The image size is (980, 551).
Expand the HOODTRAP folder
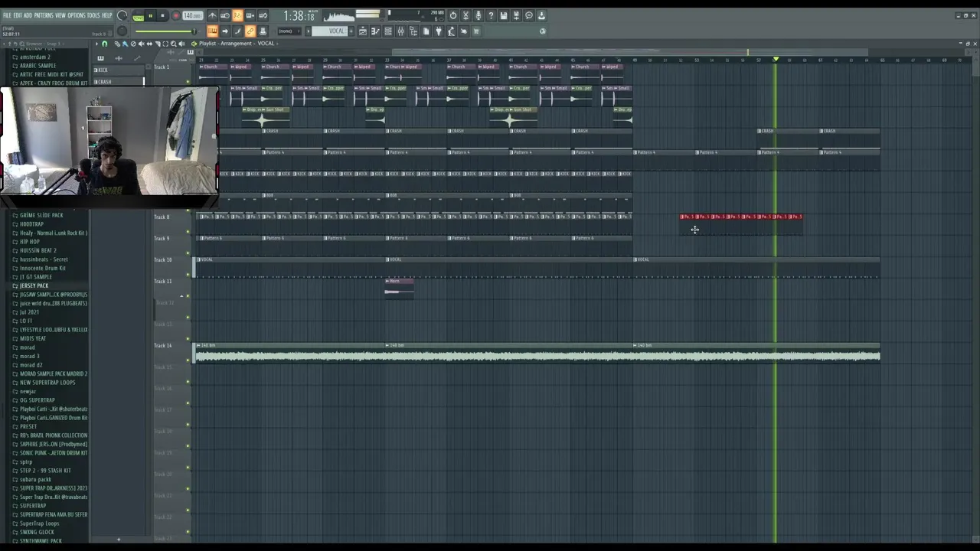[31, 224]
